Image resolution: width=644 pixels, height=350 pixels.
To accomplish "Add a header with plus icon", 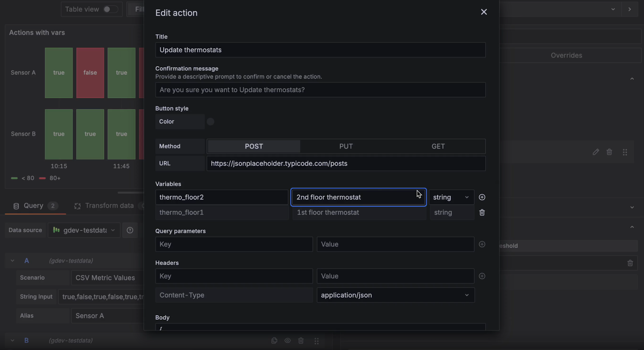I will coord(482,276).
